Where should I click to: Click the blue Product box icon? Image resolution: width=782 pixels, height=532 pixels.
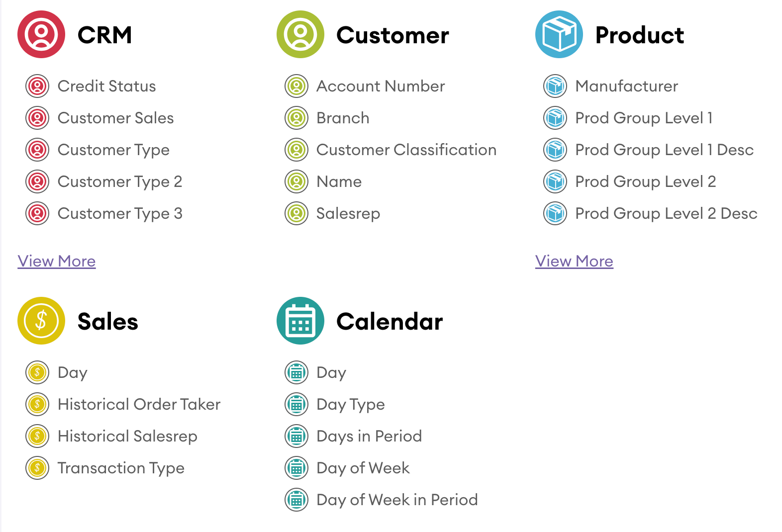click(559, 34)
